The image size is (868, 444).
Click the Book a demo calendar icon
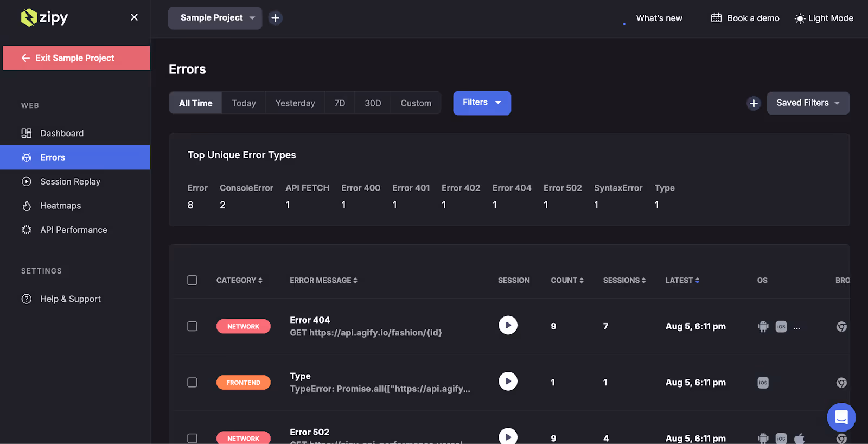point(716,18)
